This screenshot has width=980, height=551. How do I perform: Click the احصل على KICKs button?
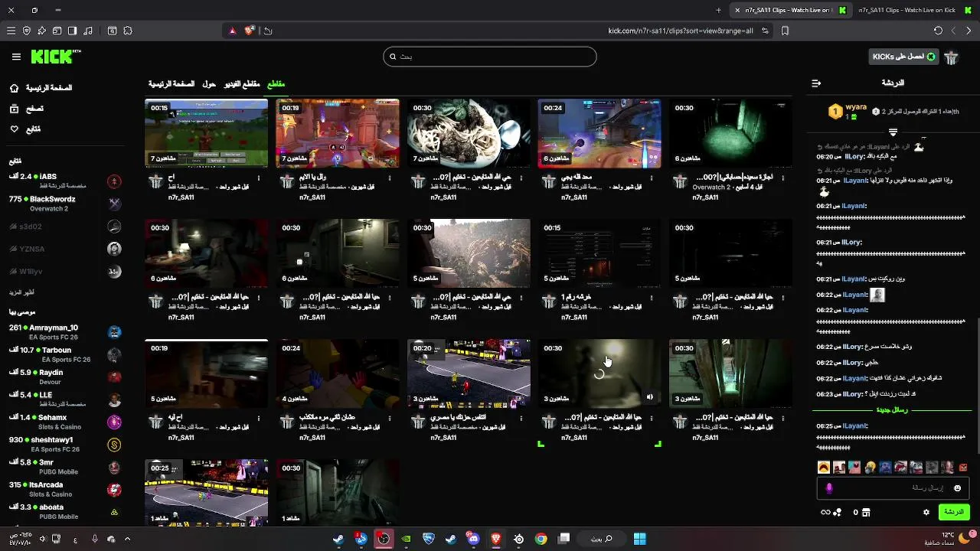(904, 57)
